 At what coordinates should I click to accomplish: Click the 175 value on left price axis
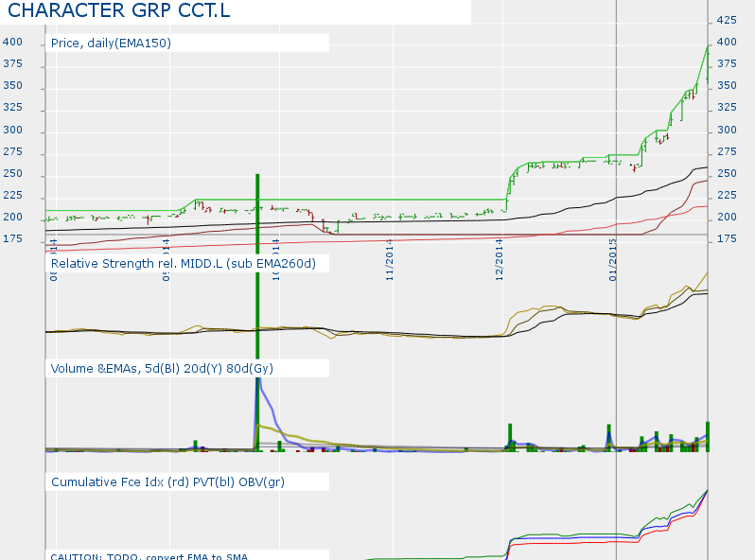(12, 238)
